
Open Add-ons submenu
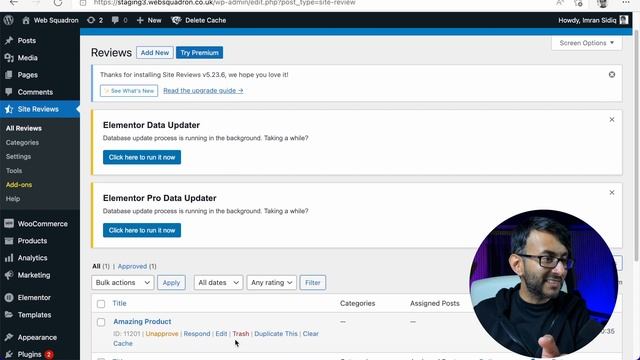(x=19, y=184)
